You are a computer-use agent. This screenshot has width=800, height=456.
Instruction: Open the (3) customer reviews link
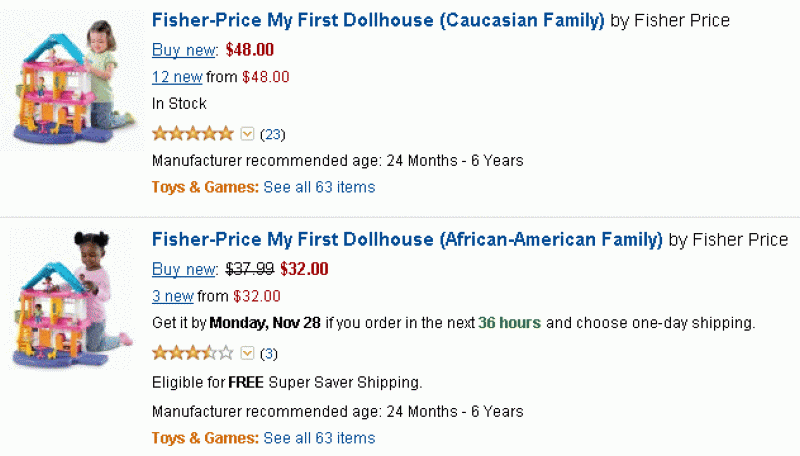269,354
